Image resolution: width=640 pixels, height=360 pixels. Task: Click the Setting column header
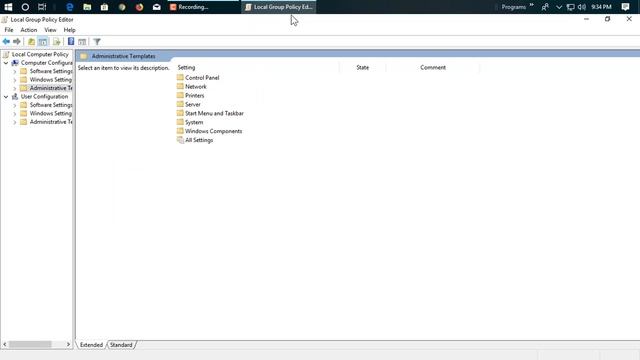coord(257,67)
